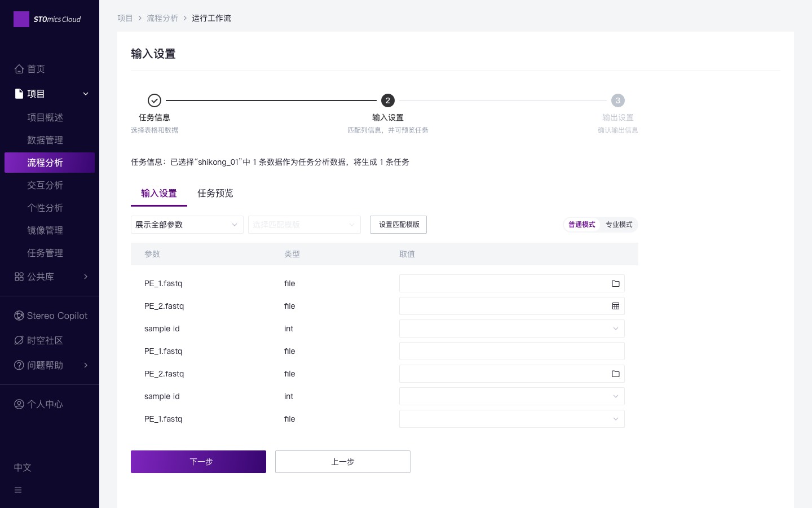Go to 时空社区 community

pos(38,340)
